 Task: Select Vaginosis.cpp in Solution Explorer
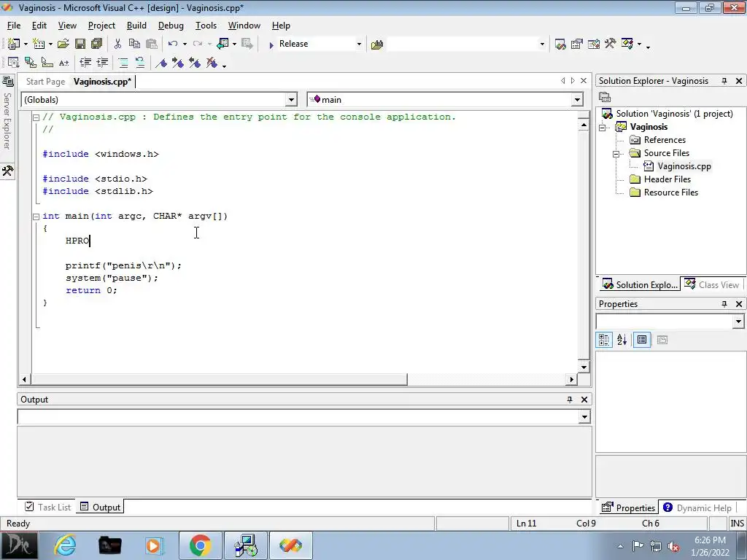pyautogui.click(x=684, y=166)
